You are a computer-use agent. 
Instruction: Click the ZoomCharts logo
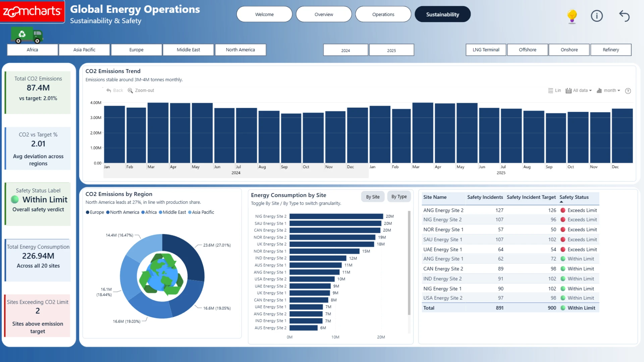[32, 12]
